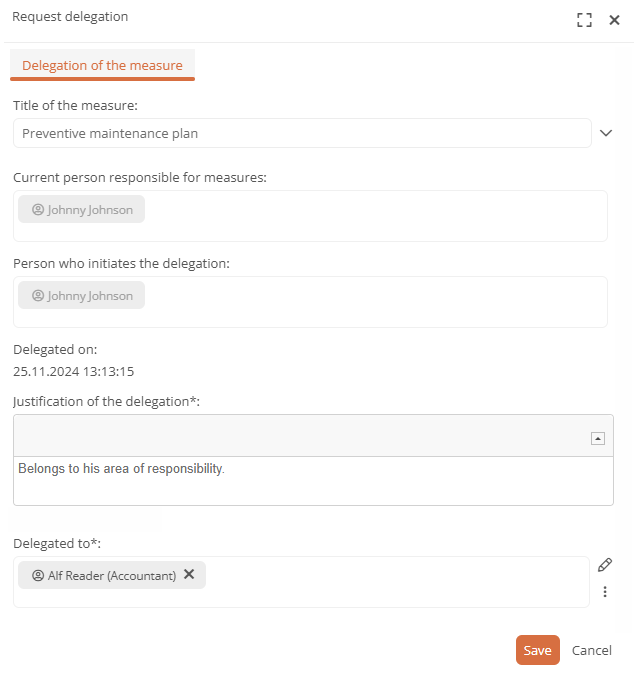Click the Johnny Johnson chip under delegation initiator

[x=81, y=295]
